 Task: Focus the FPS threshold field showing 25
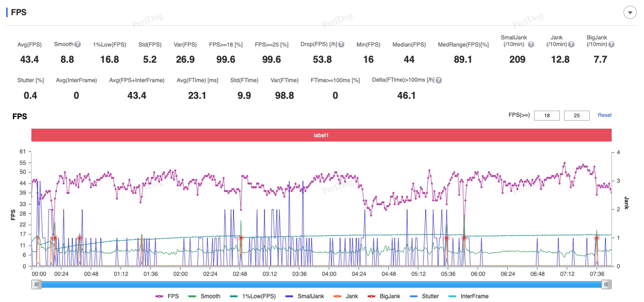coord(576,115)
